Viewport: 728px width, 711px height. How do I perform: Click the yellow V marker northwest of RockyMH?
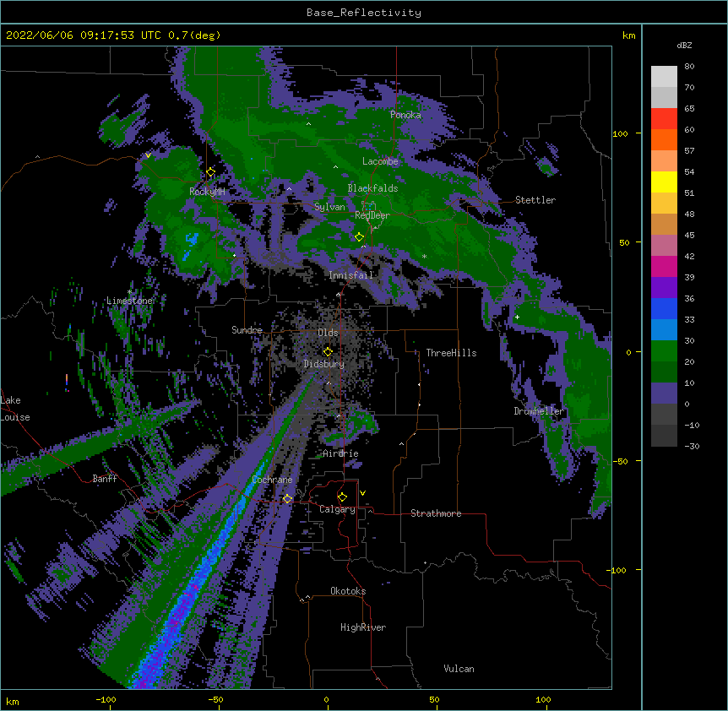pos(148,155)
